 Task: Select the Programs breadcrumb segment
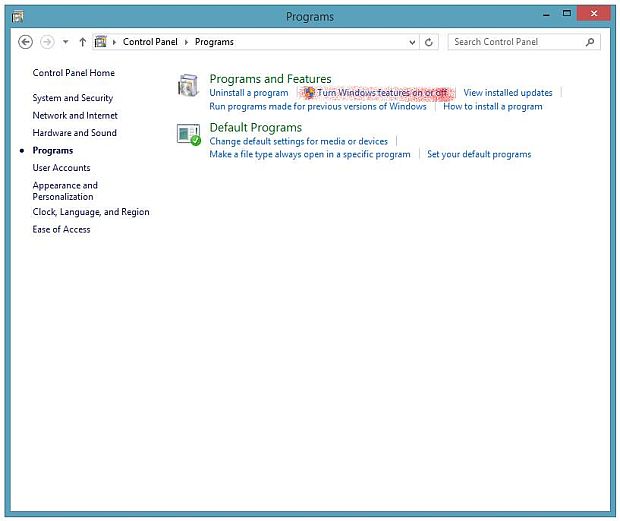[x=214, y=42]
